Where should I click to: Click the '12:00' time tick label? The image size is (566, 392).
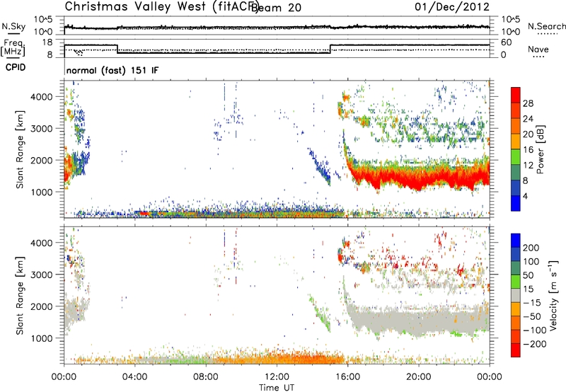(x=277, y=377)
